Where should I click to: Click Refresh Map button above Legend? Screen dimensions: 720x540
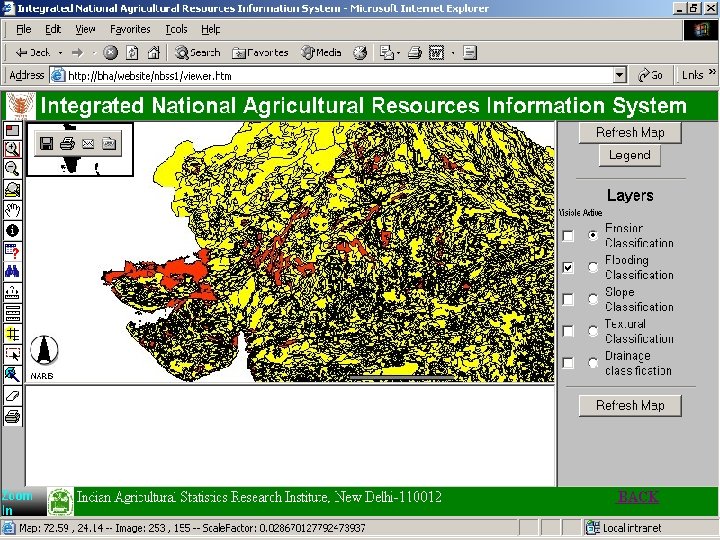coord(630,133)
